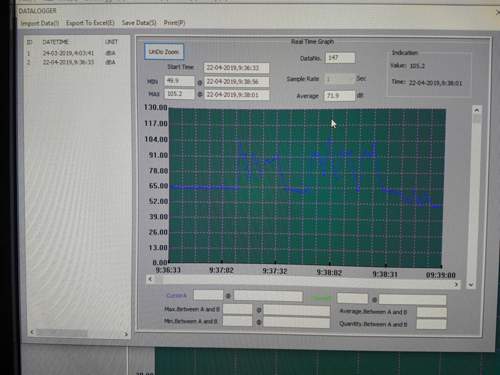Click the DataNo. field
This screenshot has height=375, width=500.
[x=340, y=58]
